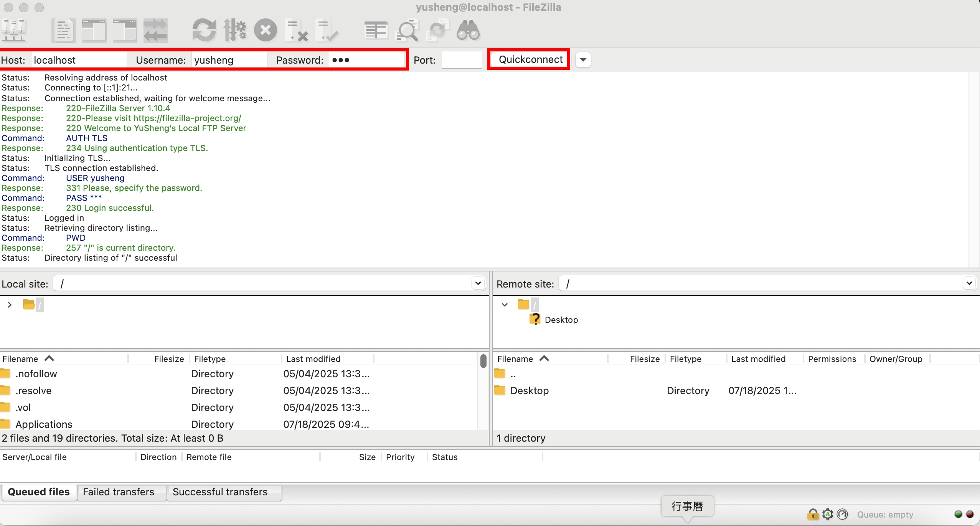
Task: Click the Direction queue column header
Action: click(158, 457)
